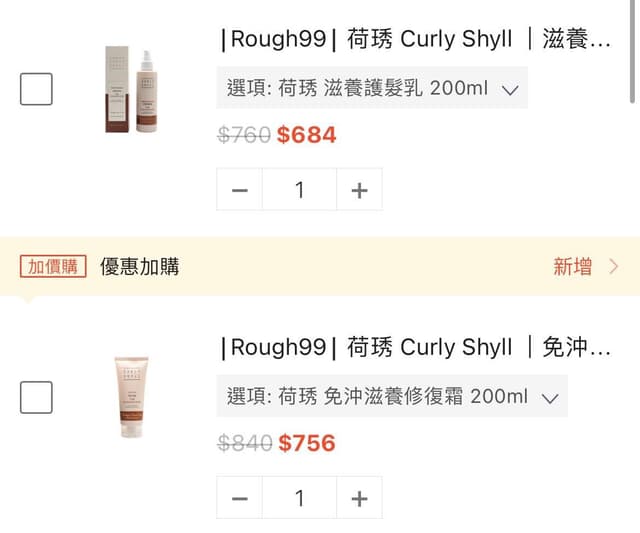Image resolution: width=640 pixels, height=533 pixels.
Task: Open the repair cream tube thumbnail
Action: point(131,397)
